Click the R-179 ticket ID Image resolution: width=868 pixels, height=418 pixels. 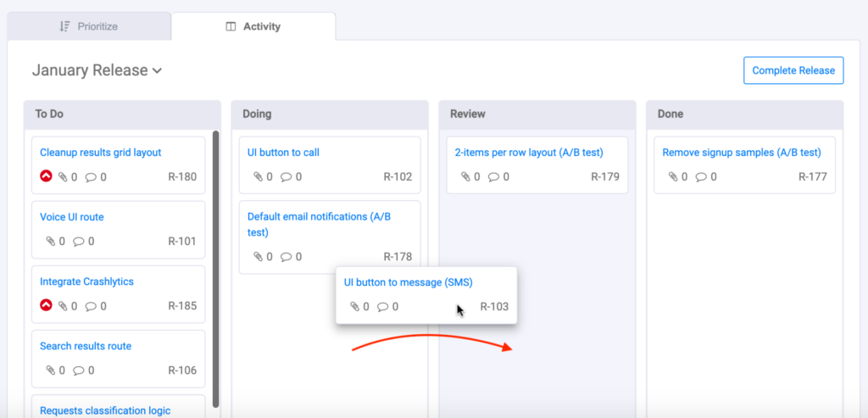(x=605, y=177)
